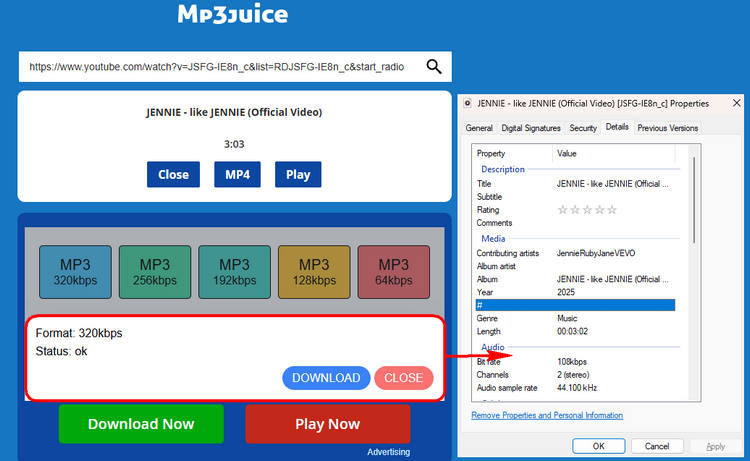Image resolution: width=750 pixels, height=461 pixels.
Task: Open Remove Properties and Personal Information link
Action: 547,415
